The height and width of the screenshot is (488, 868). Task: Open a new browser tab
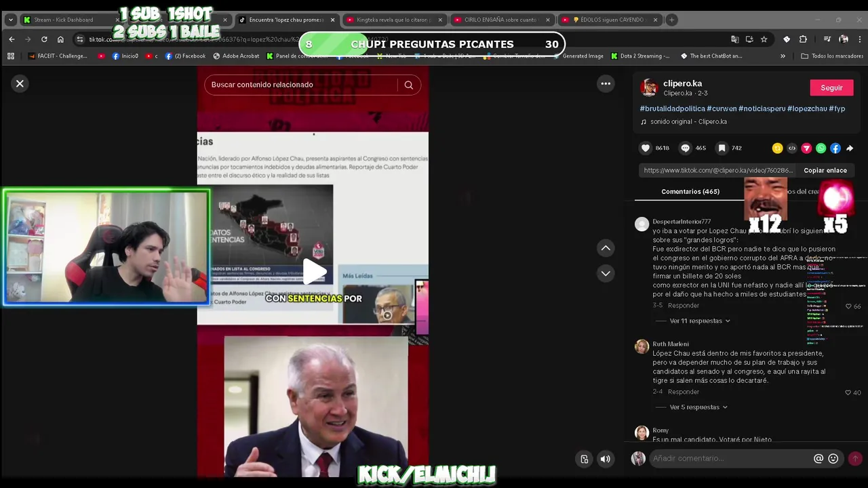click(672, 20)
